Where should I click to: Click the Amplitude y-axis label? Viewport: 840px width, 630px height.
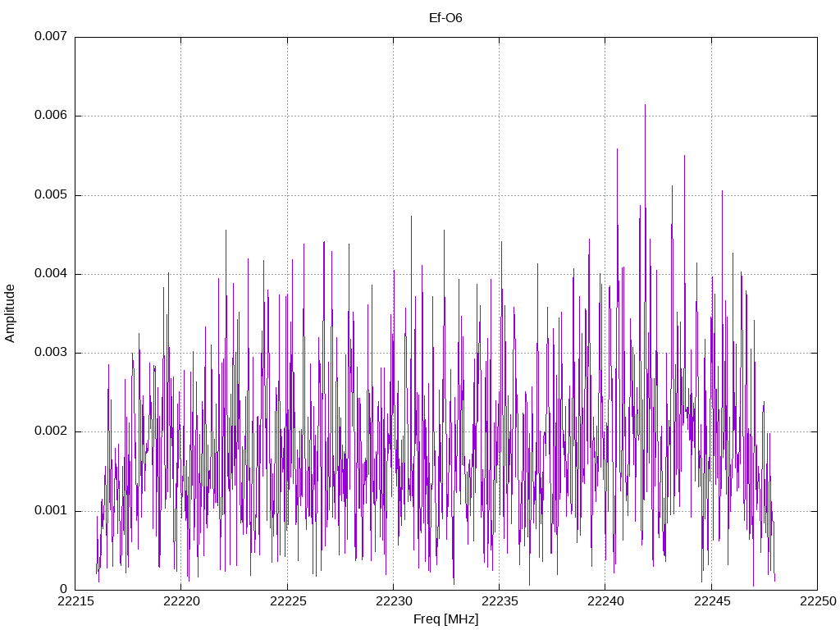pyautogui.click(x=10, y=313)
